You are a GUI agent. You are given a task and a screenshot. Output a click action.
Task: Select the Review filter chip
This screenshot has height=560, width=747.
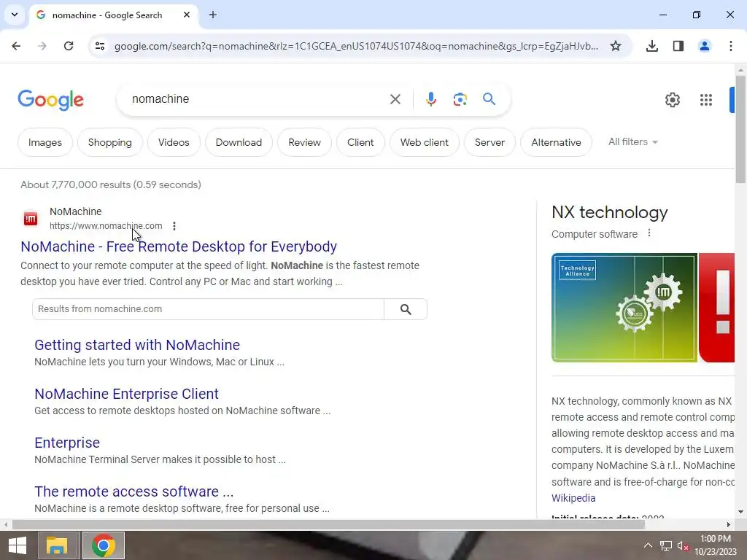tap(304, 142)
